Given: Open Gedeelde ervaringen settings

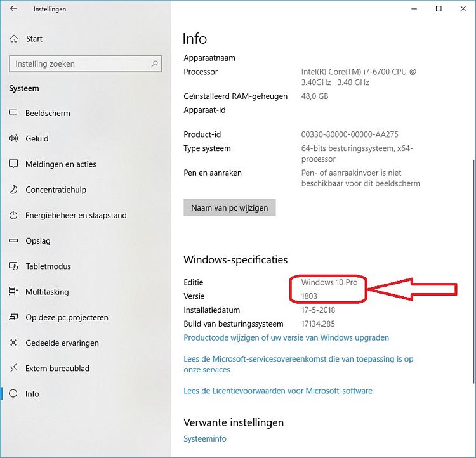Looking at the screenshot, I should [62, 343].
